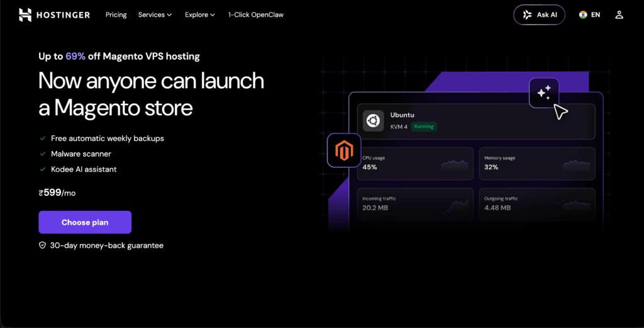This screenshot has width=644, height=328.
Task: Open the user account profile icon
Action: point(619,15)
